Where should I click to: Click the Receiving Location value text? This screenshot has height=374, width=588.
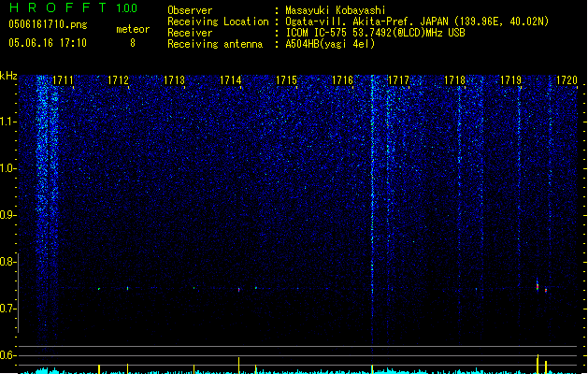417,22
